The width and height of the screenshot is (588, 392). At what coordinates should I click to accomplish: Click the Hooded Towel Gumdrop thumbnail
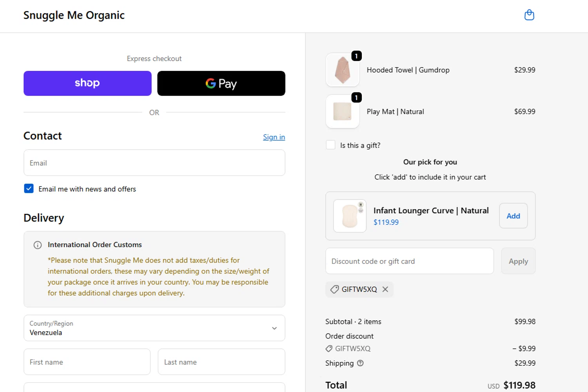(x=343, y=70)
